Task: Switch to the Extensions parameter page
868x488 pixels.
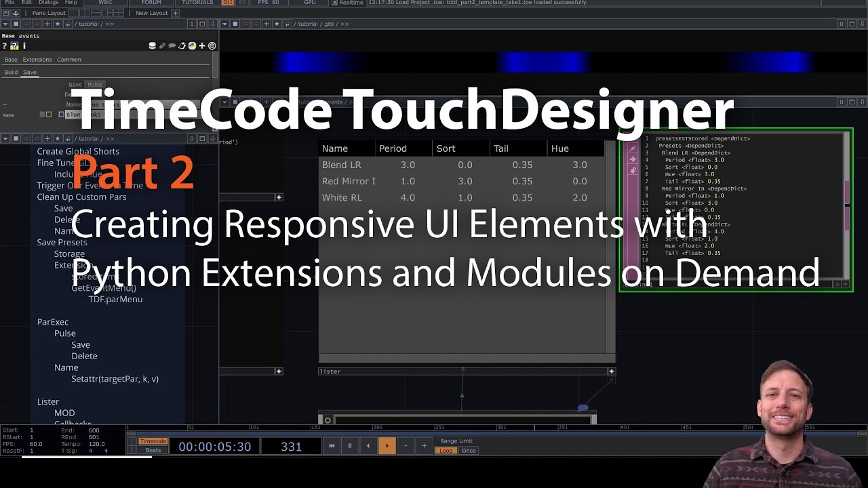Action: pos(37,60)
